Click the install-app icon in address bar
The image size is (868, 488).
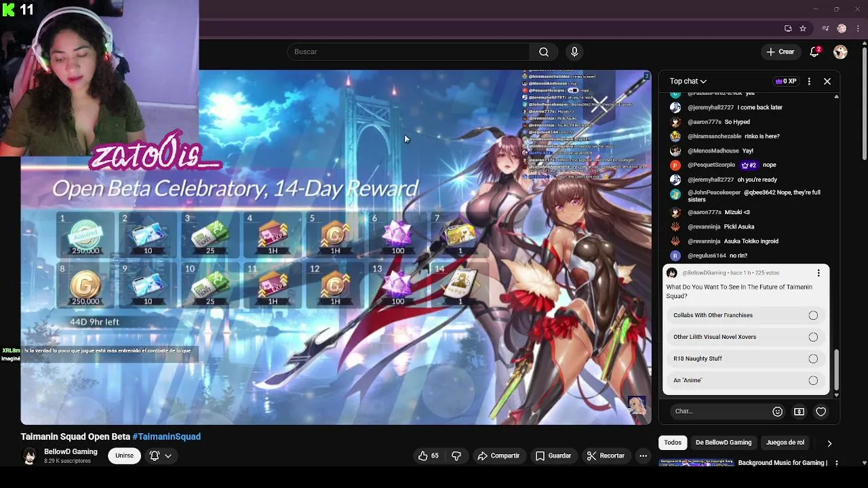coord(788,28)
